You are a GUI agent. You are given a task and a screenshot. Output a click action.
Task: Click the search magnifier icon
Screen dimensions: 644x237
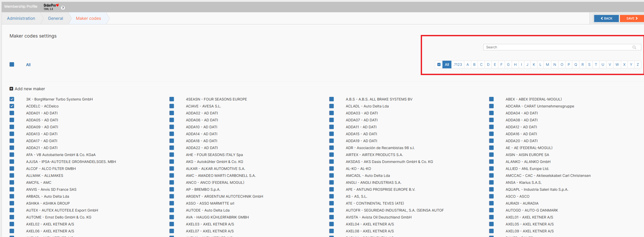coord(634,47)
